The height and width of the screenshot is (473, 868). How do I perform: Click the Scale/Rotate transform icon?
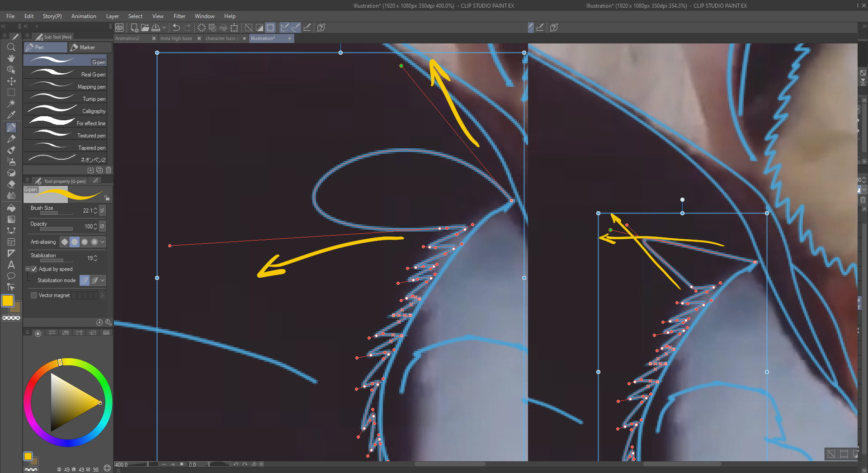click(234, 28)
